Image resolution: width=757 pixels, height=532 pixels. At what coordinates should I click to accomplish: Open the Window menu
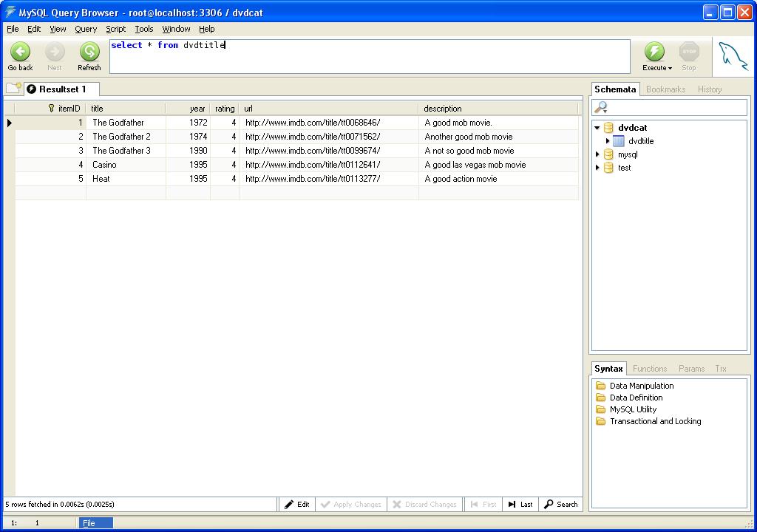(x=176, y=29)
